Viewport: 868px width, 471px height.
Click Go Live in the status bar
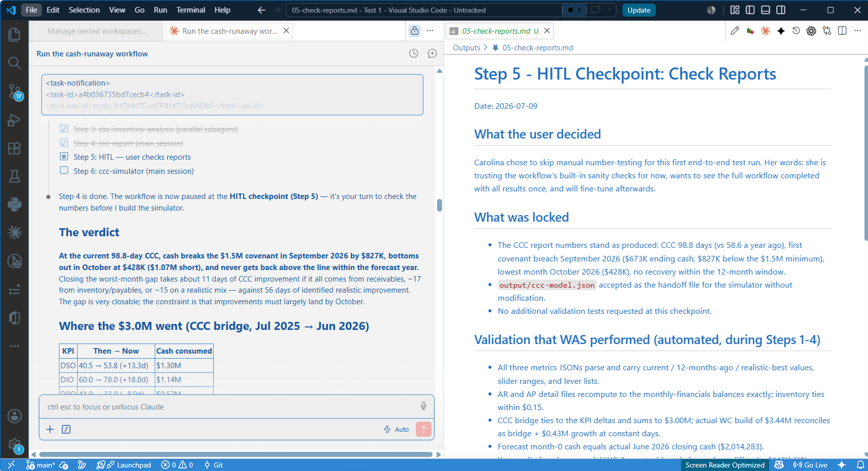[810, 465]
